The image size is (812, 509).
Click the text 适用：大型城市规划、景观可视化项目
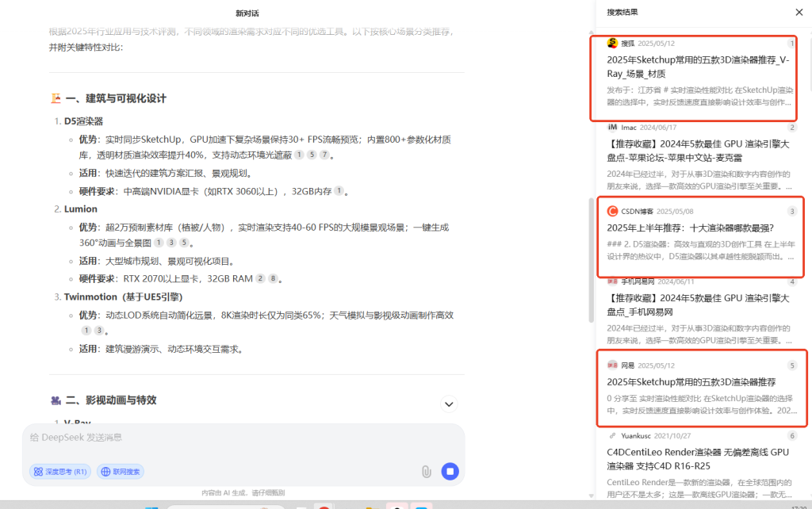pos(157,261)
